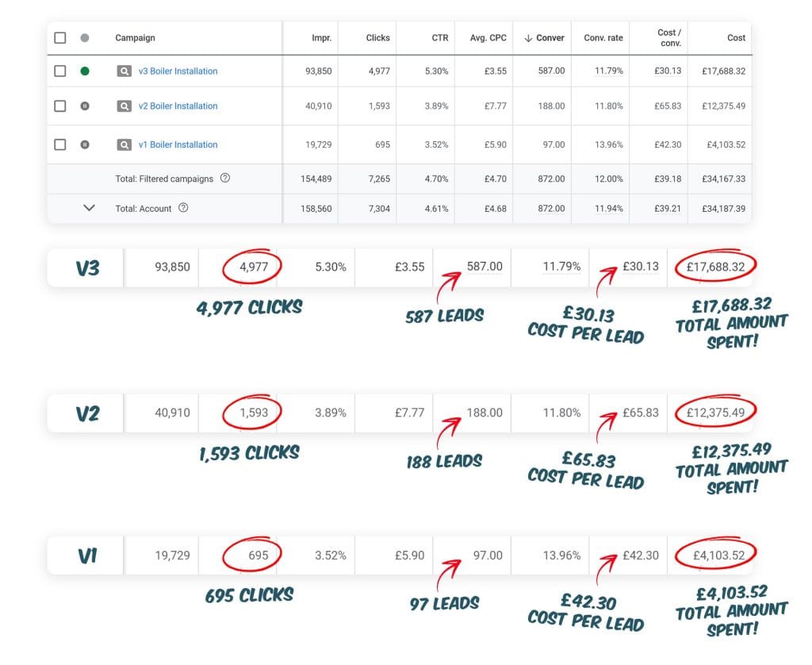Tick the select-all checkbox in the table header
Image resolution: width=812 pixels, height=665 pixels.
[x=60, y=37]
